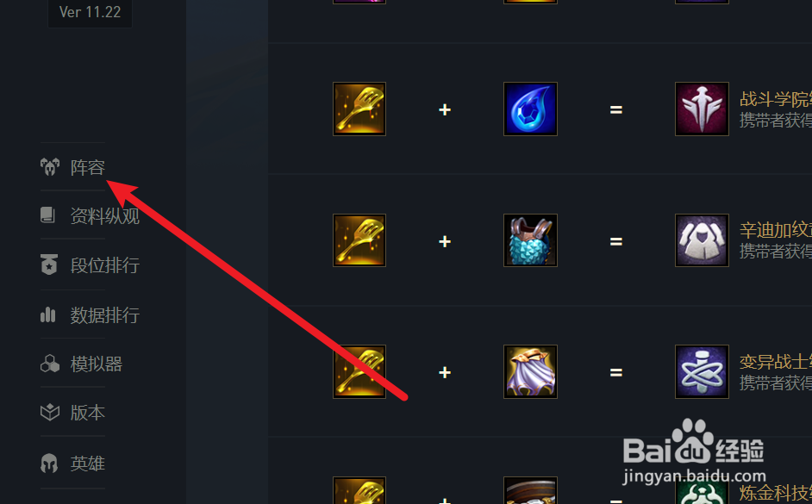Open 数据排行 statistics page
Image resolution: width=812 pixels, height=504 pixels.
pyautogui.click(x=90, y=314)
